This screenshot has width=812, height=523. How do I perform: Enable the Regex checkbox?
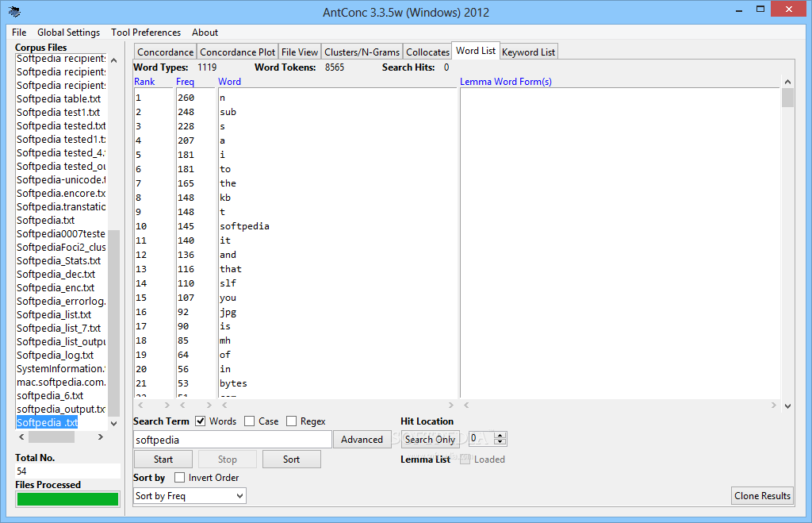(292, 421)
